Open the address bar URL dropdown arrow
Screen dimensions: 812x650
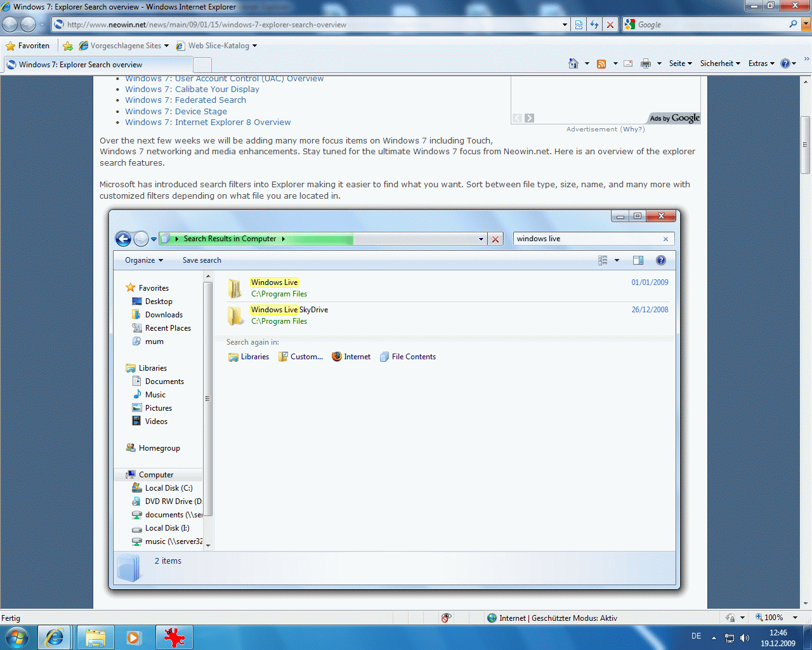pyautogui.click(x=565, y=25)
